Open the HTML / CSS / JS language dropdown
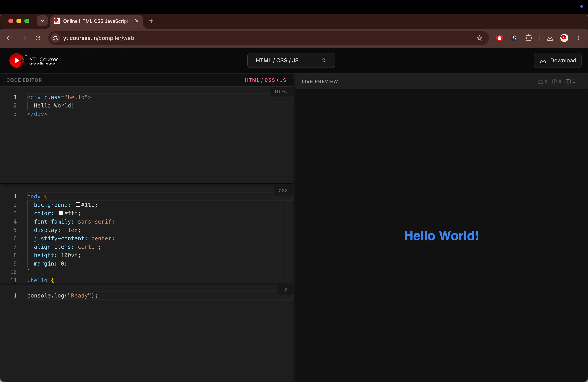This screenshot has width=588, height=382. click(x=291, y=61)
